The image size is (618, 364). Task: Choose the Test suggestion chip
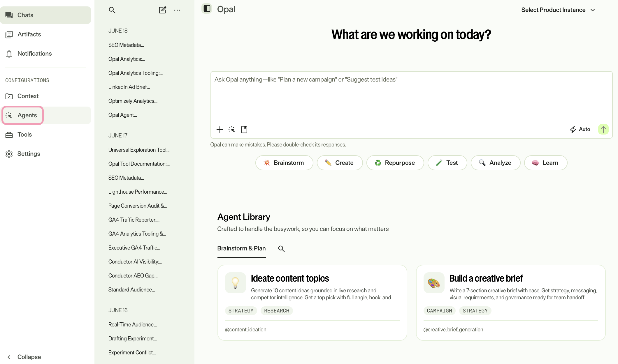point(447,163)
